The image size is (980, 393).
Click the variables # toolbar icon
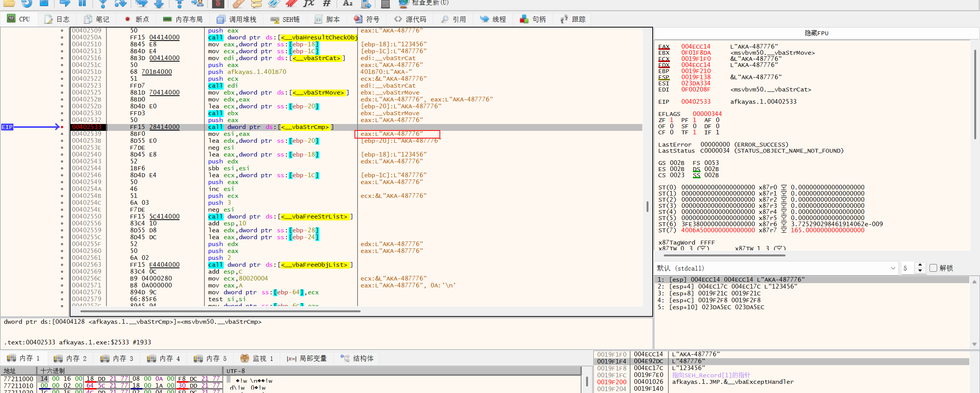tap(327, 3)
